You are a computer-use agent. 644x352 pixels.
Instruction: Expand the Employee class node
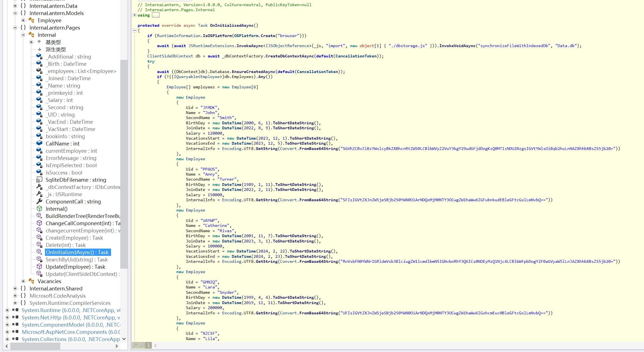23,20
